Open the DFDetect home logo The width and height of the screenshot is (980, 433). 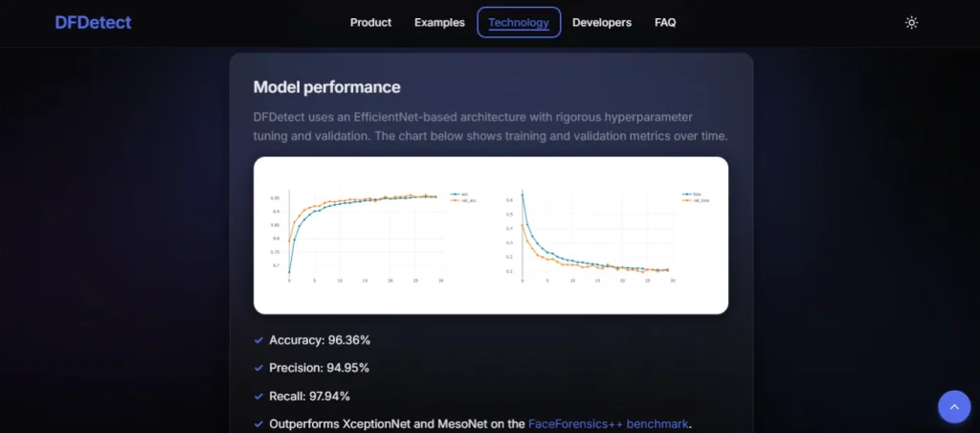tap(93, 23)
